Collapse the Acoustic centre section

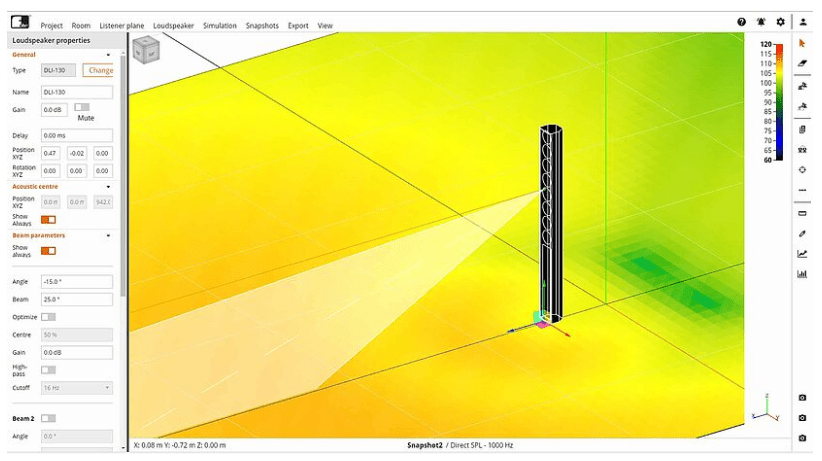(x=108, y=186)
